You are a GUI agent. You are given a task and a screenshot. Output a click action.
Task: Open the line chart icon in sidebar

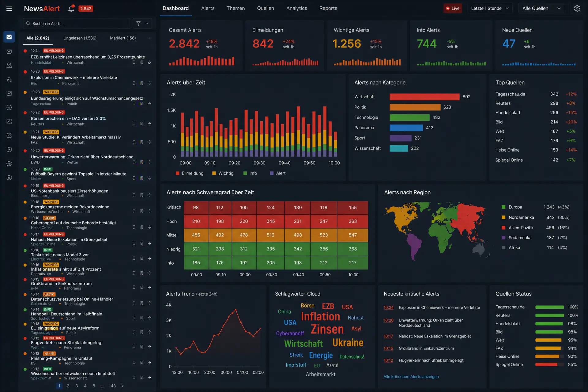[9, 93]
